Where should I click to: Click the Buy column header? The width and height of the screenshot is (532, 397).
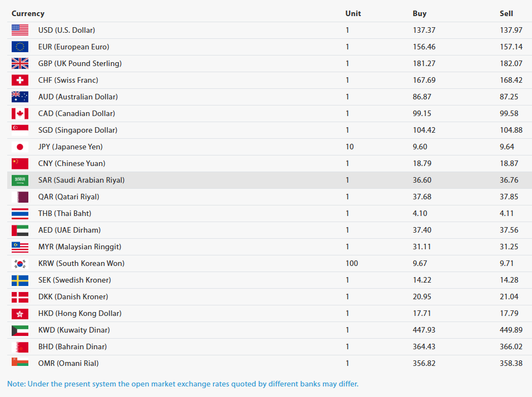pos(419,13)
